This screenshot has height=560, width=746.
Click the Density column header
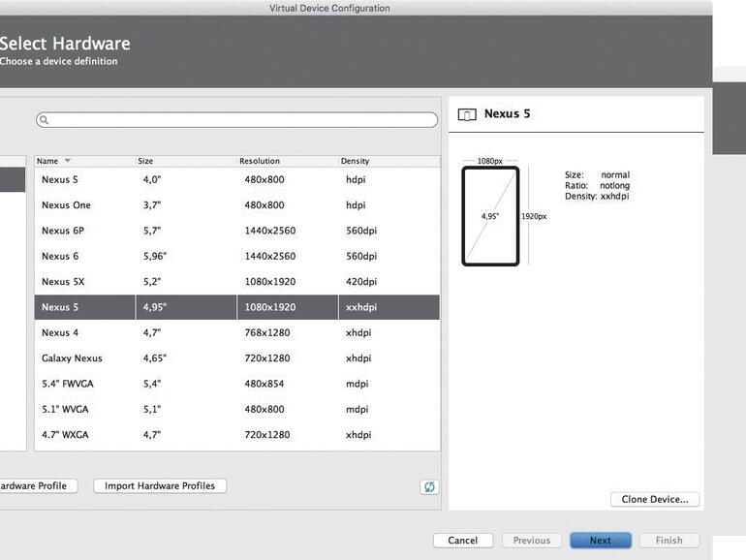[355, 161]
